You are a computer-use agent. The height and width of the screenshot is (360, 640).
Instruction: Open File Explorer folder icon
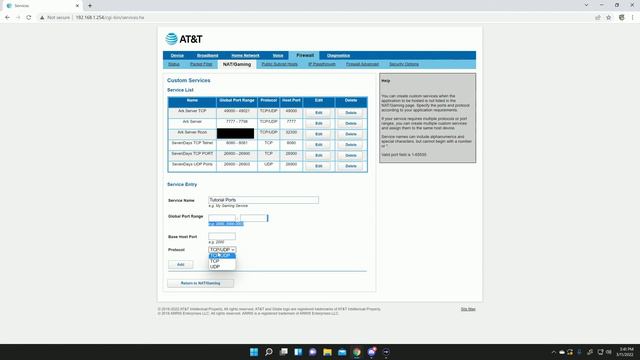[327, 352]
